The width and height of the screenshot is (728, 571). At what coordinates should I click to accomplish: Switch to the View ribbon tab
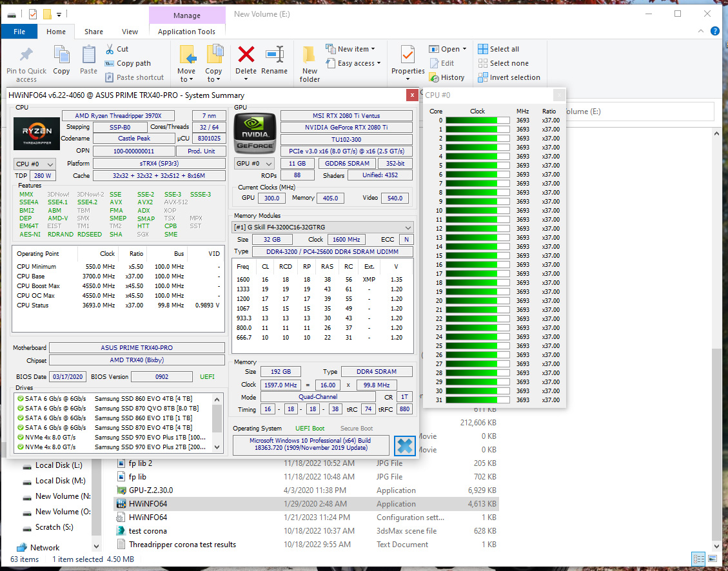(x=130, y=31)
